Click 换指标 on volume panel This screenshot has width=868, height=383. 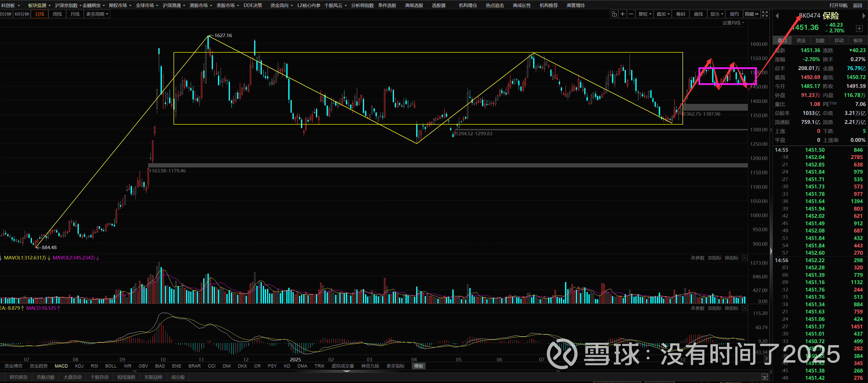click(731, 258)
